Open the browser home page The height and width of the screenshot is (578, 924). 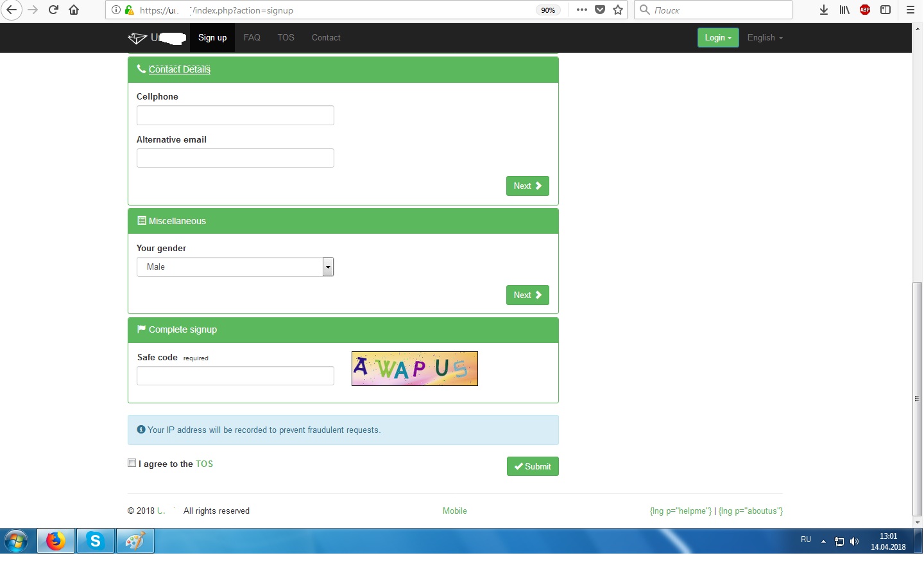click(x=74, y=10)
